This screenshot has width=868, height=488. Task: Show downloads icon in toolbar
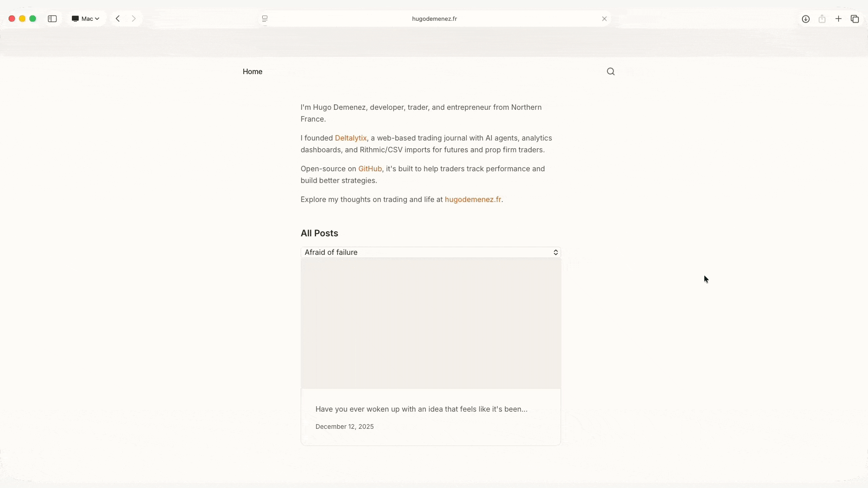pyautogui.click(x=806, y=19)
